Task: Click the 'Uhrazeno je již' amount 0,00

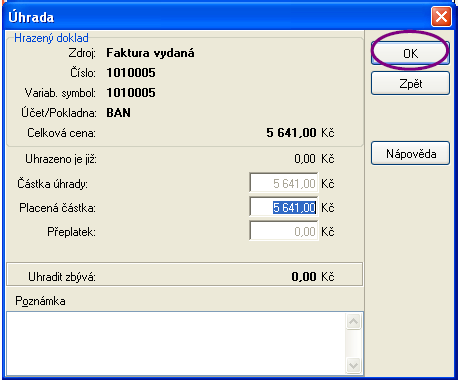Action: coord(305,159)
